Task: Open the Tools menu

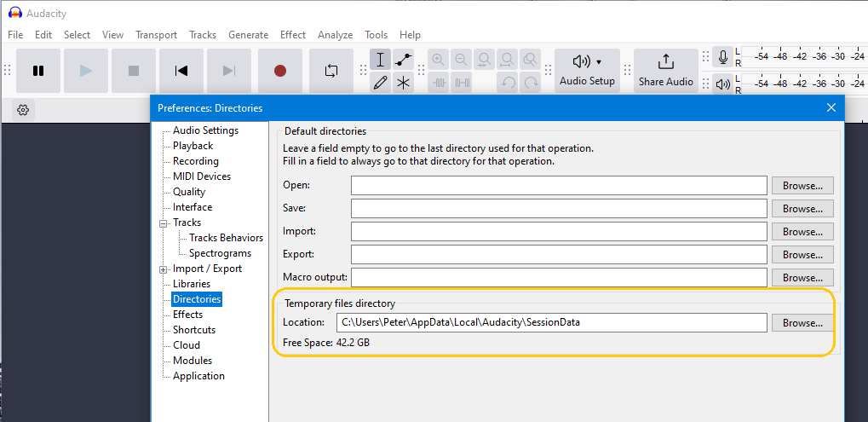Action: [x=376, y=34]
